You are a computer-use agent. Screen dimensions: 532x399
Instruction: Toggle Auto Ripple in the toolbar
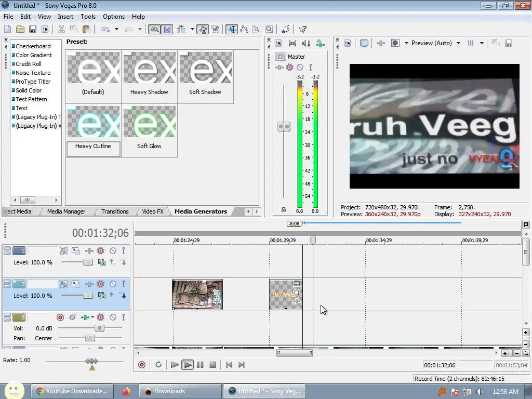181,29
